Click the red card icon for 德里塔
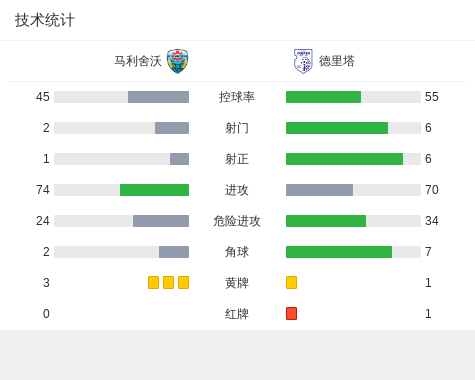 click(x=291, y=313)
